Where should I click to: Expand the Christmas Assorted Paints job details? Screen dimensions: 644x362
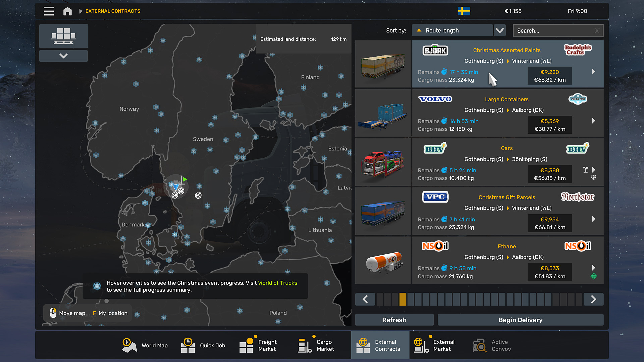pyautogui.click(x=593, y=72)
